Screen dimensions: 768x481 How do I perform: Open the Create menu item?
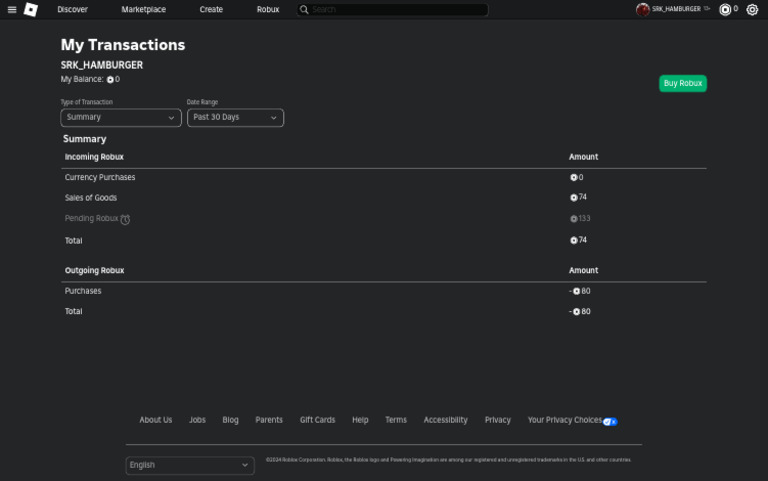pos(211,9)
